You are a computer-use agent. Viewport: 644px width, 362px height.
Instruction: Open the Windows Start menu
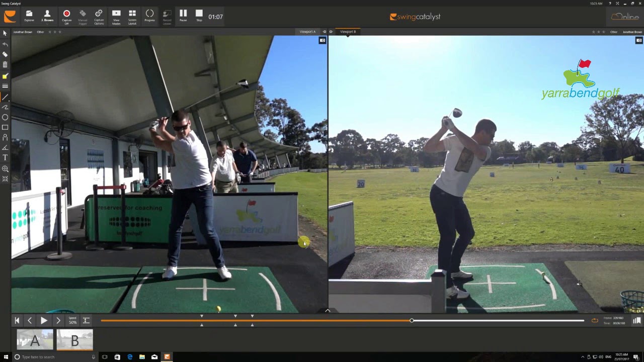(6, 357)
